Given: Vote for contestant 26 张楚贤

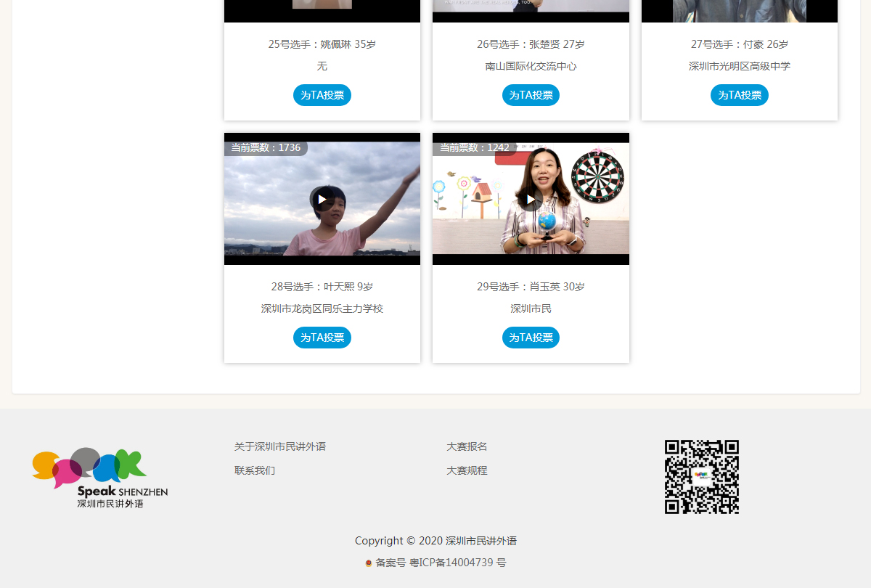Looking at the screenshot, I should pyautogui.click(x=531, y=95).
